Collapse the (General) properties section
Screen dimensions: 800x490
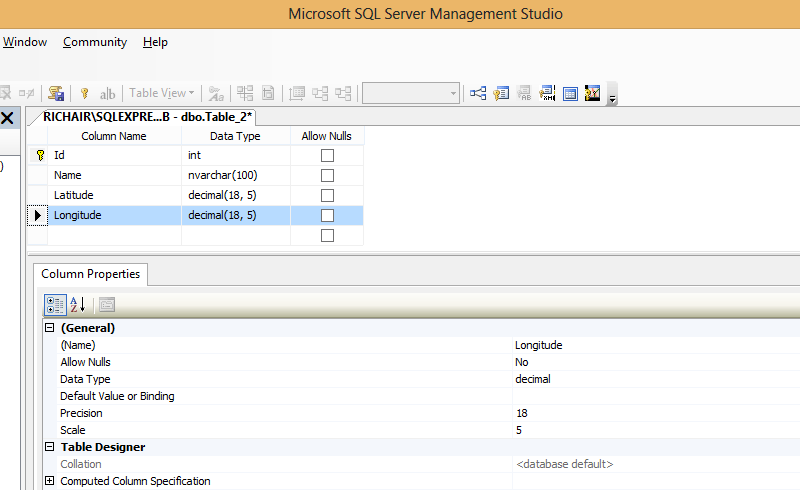point(50,328)
